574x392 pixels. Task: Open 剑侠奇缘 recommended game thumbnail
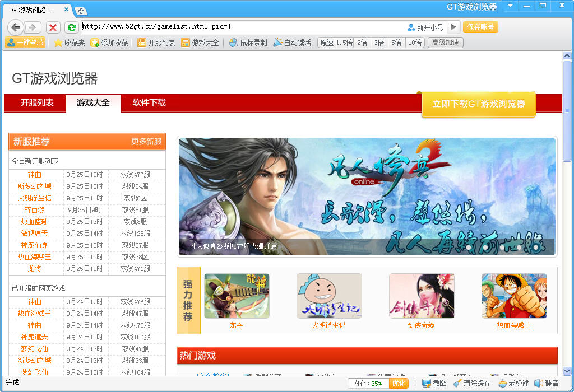[422, 296]
